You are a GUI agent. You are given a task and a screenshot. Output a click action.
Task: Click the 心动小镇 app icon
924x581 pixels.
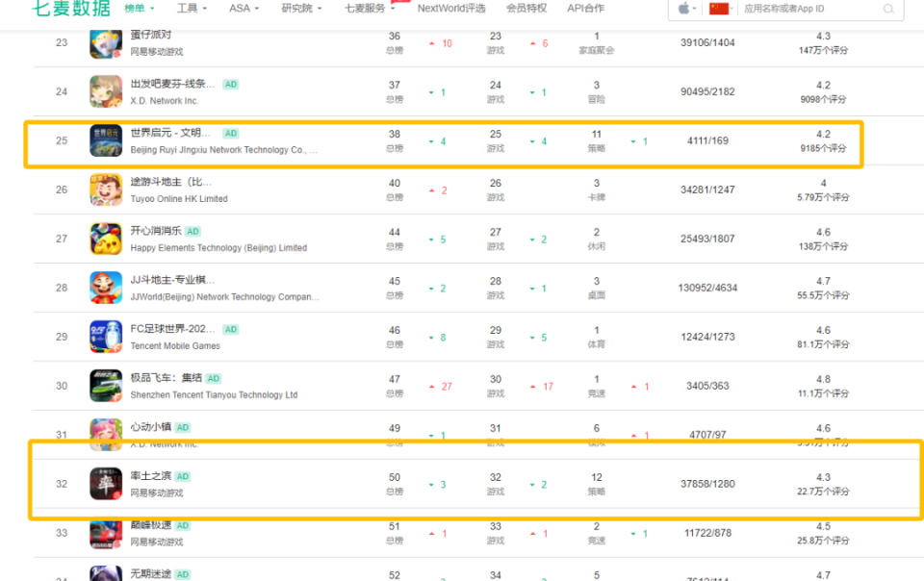pyautogui.click(x=106, y=433)
